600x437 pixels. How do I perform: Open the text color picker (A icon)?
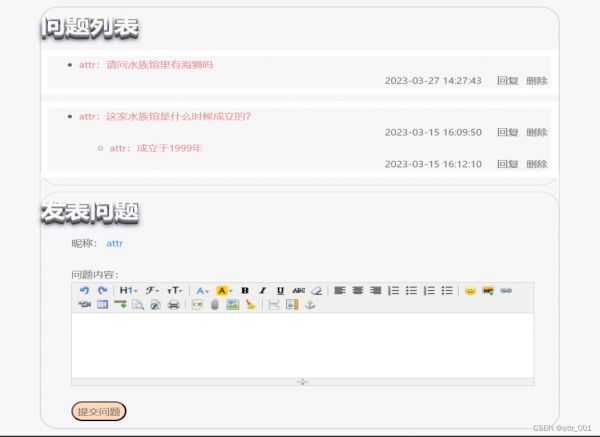pos(202,291)
